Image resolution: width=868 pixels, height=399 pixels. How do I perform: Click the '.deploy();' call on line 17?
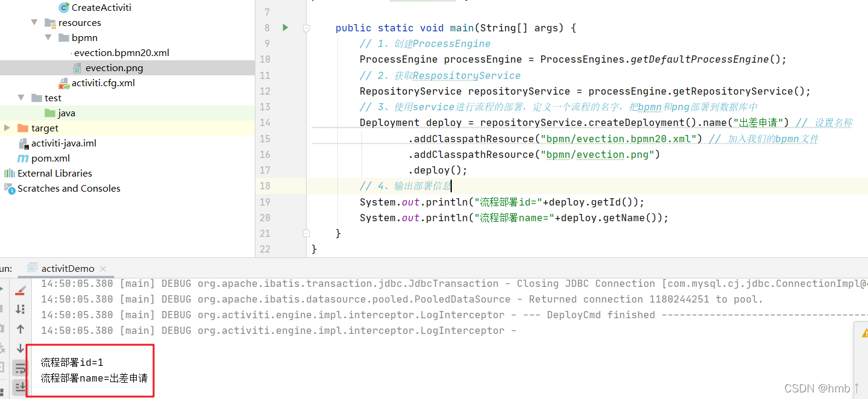[438, 170]
